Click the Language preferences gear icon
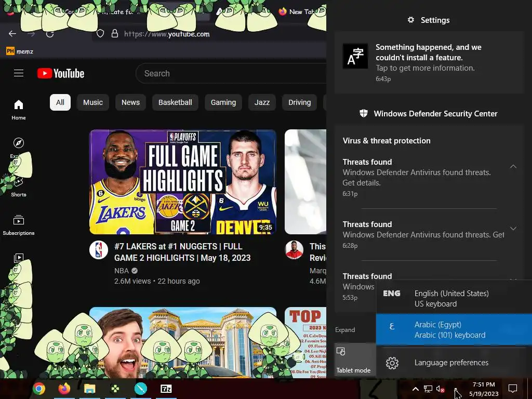 tap(392, 363)
